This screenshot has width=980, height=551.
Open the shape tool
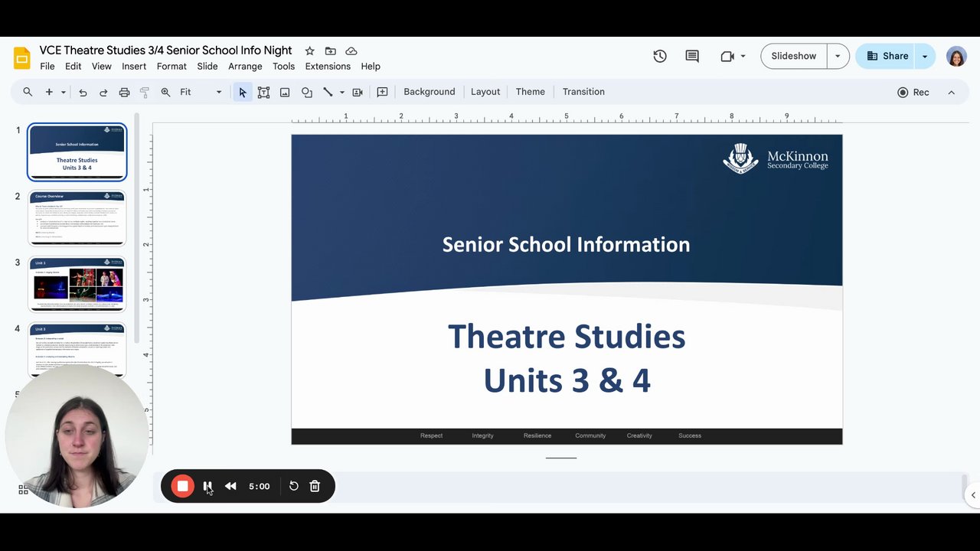click(306, 92)
